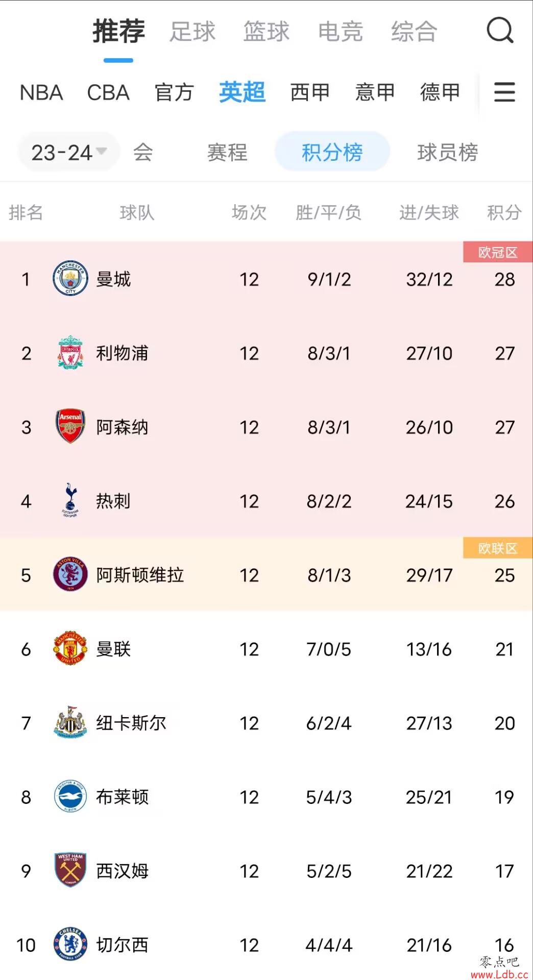Tap the Aston Villa crest
The width and height of the screenshot is (533, 980).
point(70,574)
